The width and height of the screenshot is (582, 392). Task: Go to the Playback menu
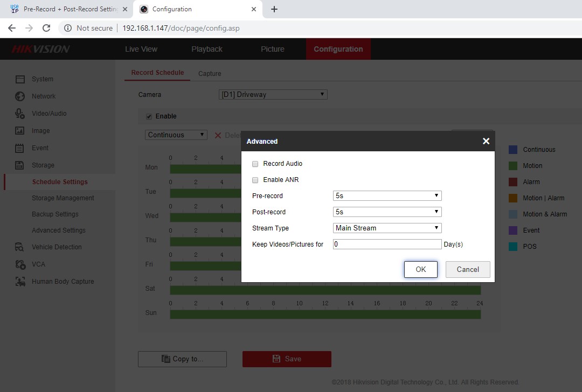(206, 49)
